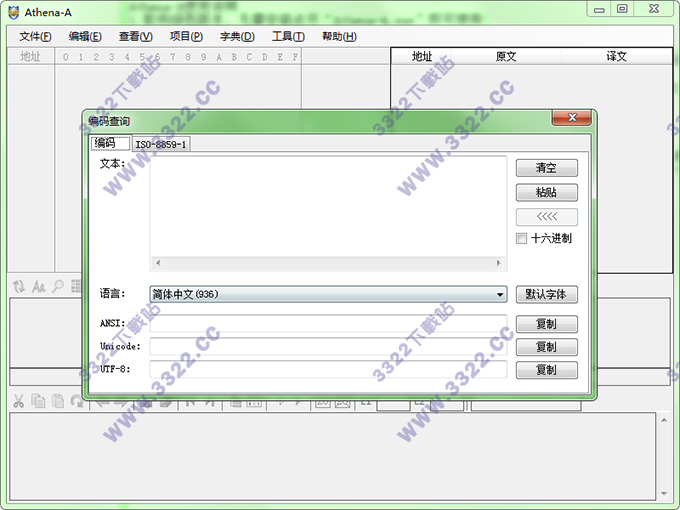
Task: Click the undo curved arrow icon
Action: (77, 401)
